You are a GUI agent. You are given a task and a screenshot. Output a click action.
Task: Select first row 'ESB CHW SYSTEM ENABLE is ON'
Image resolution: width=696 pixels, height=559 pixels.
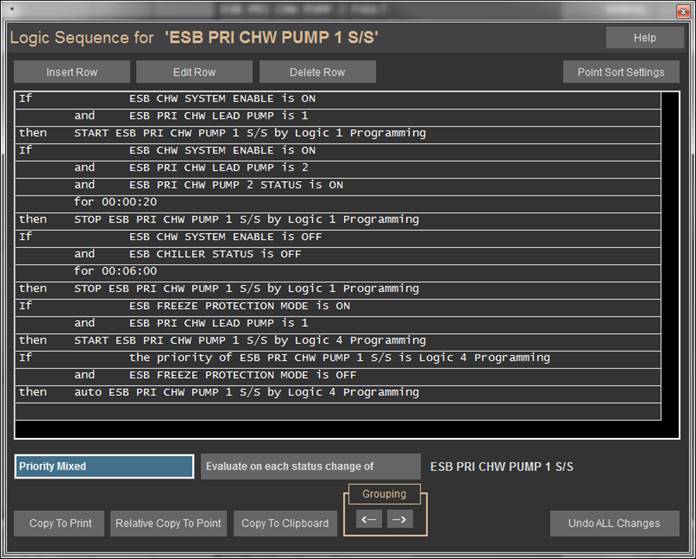pyautogui.click(x=236, y=99)
